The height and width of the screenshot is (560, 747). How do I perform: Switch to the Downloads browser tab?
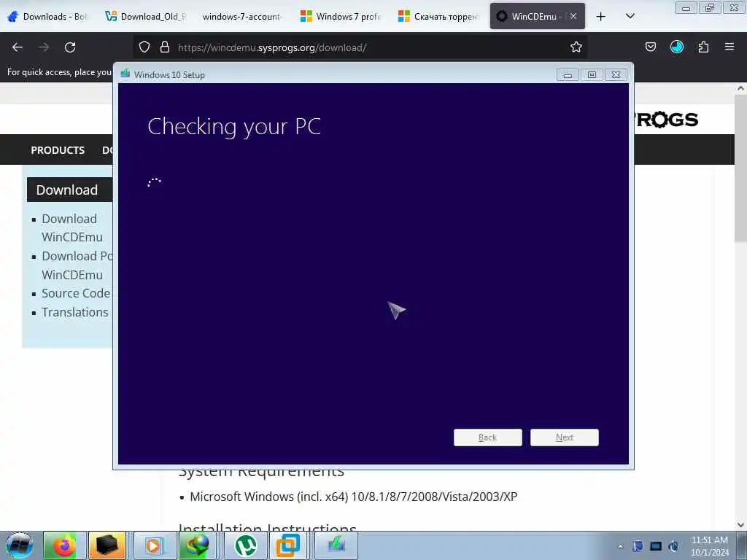tap(48, 17)
